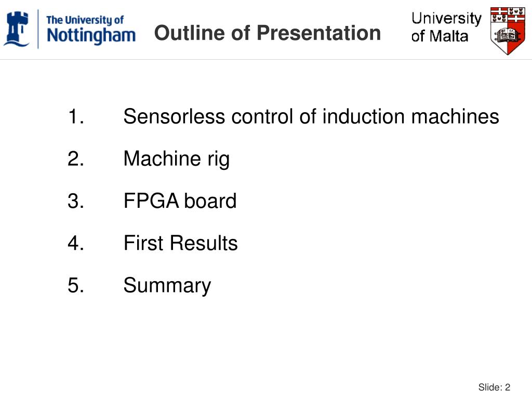
Task: Select the 'First Results' list item
Action: 180,243
